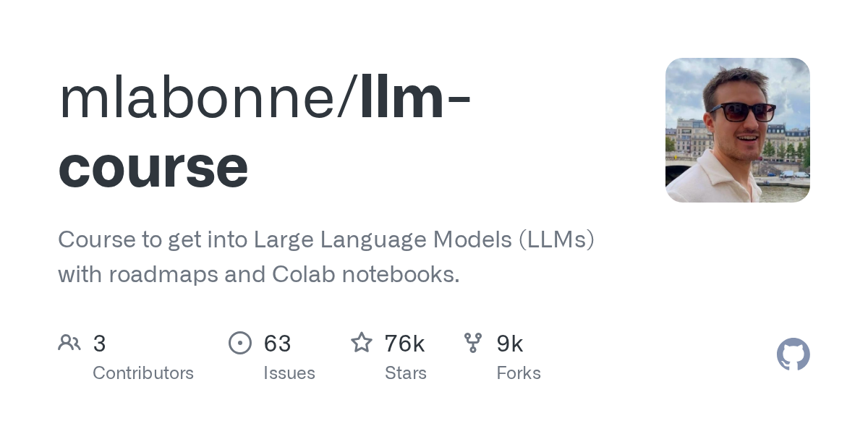Click 'Colab notebooks' in the description
Image resolution: width=868 pixels, height=434 pixels.
[x=365, y=275]
